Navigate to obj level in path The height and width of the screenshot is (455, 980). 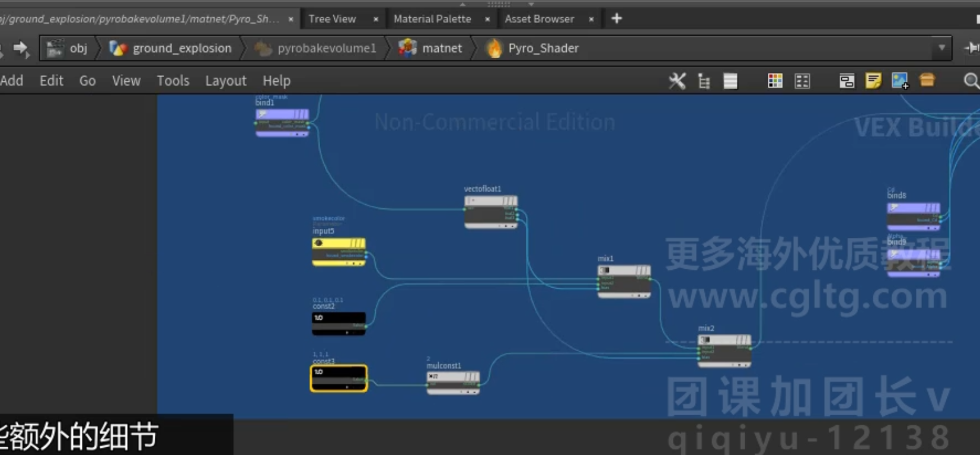pos(78,48)
